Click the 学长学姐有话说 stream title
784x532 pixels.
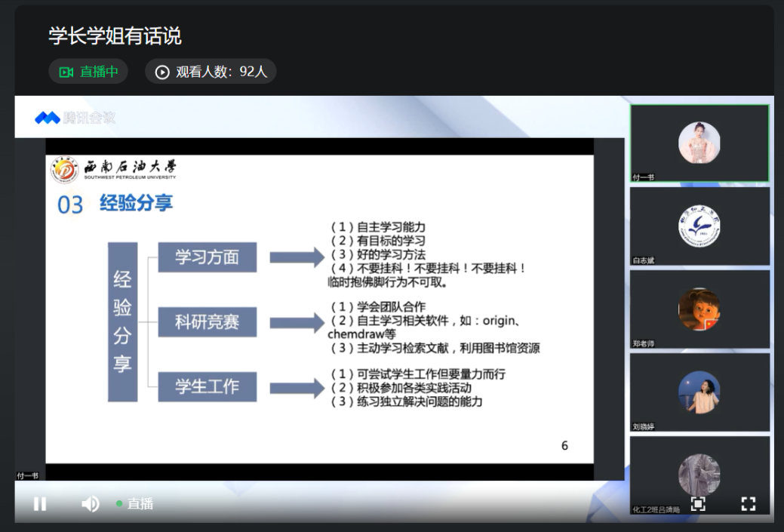(x=115, y=35)
